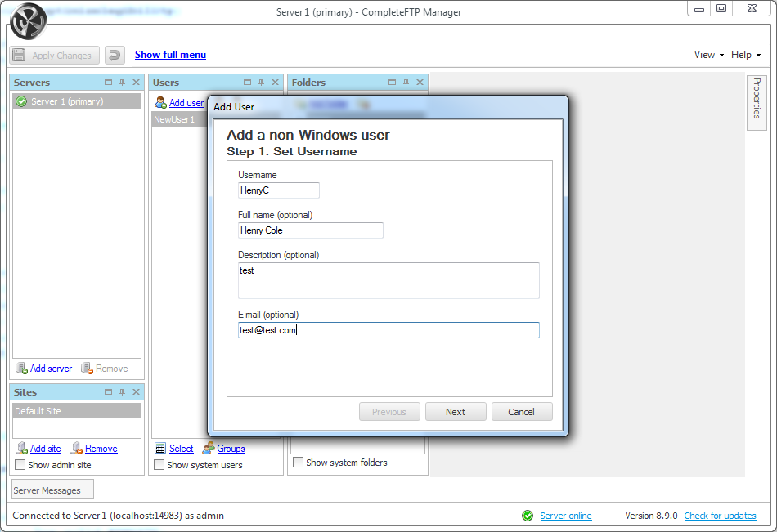This screenshot has width=777, height=532.
Task: Click the CompleteFTP application logo icon
Action: pos(28,21)
